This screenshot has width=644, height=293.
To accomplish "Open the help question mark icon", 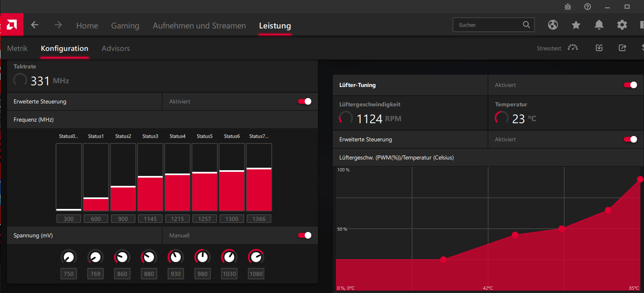I will [x=588, y=7].
